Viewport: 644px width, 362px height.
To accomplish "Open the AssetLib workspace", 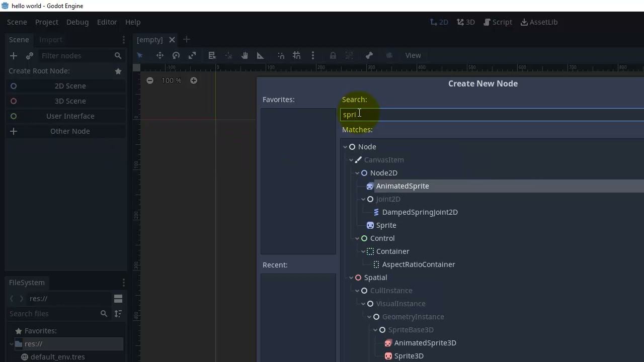I will [x=539, y=22].
